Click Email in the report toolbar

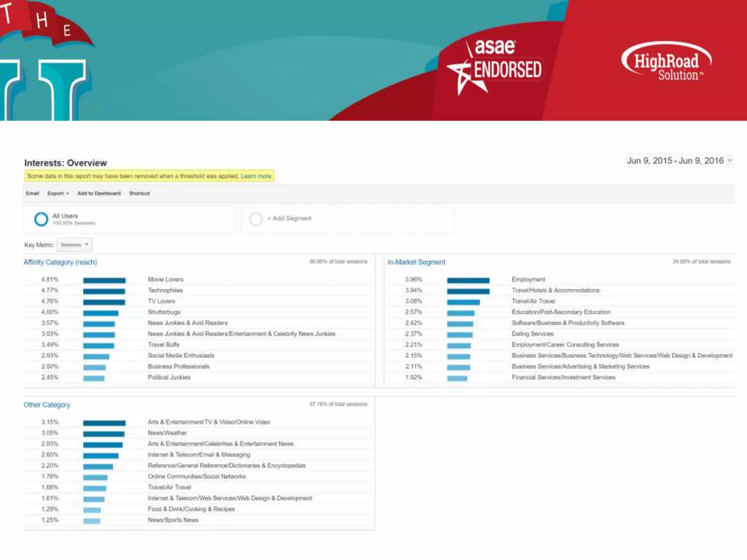[32, 194]
